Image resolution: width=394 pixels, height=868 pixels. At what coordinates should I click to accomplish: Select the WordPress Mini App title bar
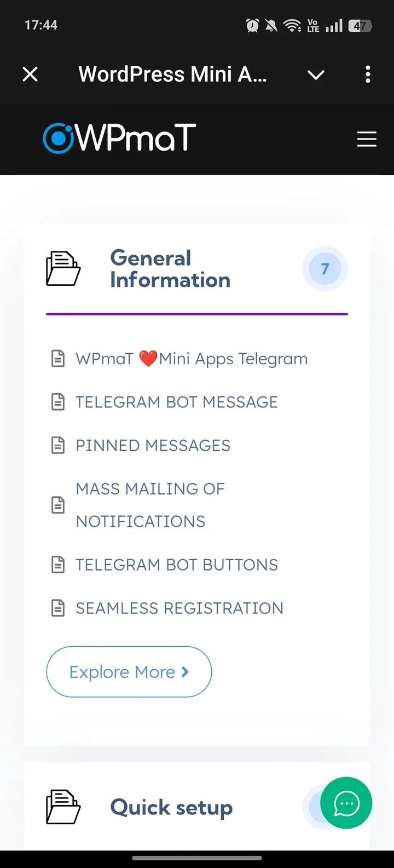tap(173, 74)
